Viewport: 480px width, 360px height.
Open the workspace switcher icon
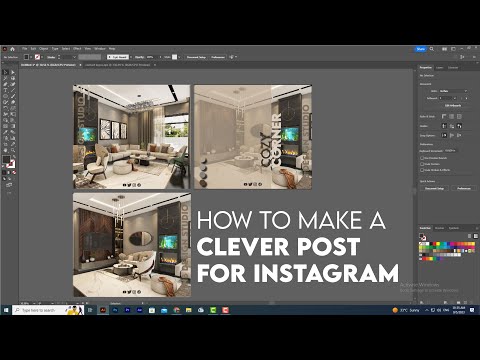453,49
